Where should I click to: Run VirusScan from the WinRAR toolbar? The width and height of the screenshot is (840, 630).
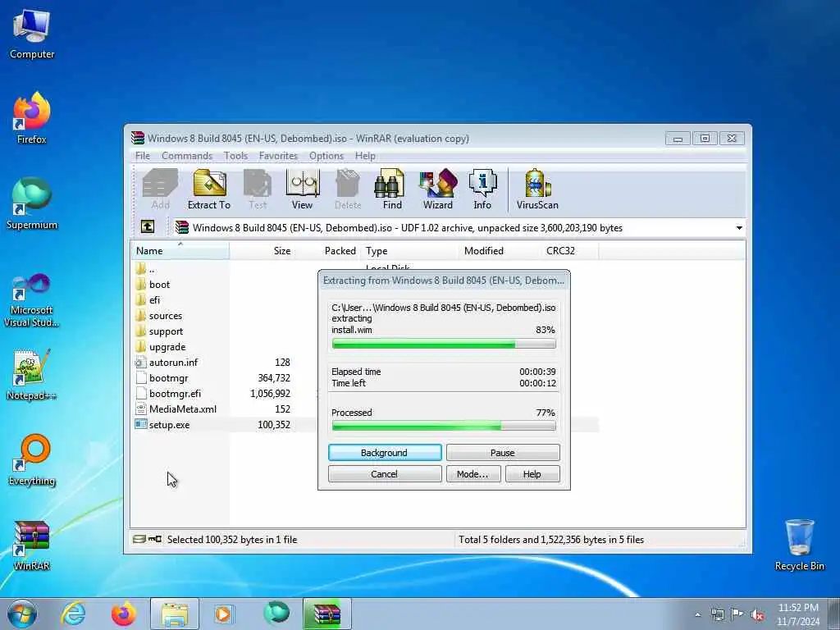coord(536,189)
